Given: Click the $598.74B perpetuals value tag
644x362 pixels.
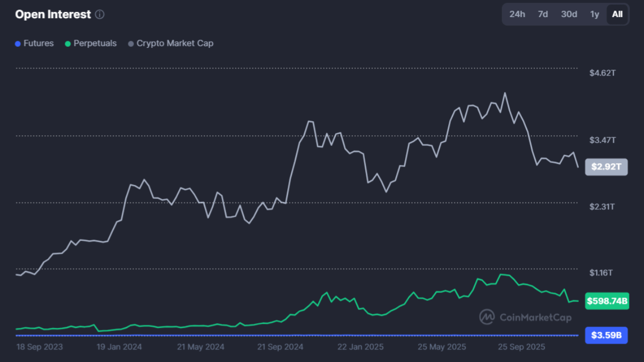Looking at the screenshot, I should point(607,301).
